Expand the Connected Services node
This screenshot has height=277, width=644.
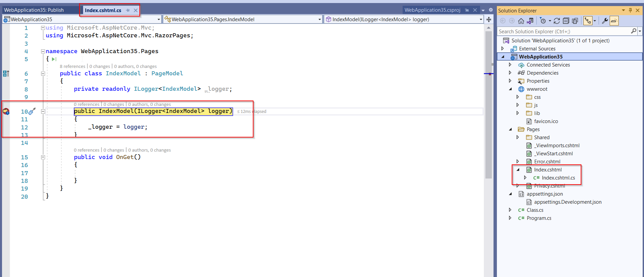(x=510, y=65)
